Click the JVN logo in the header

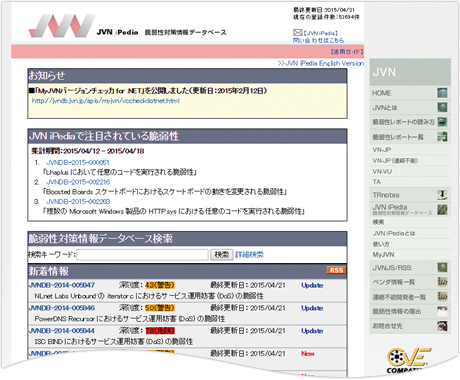click(62, 26)
